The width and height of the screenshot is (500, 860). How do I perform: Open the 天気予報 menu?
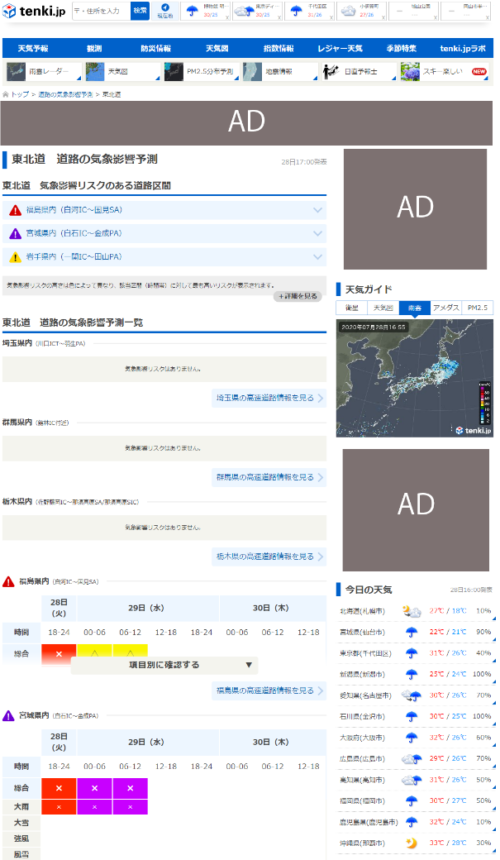pos(33,48)
